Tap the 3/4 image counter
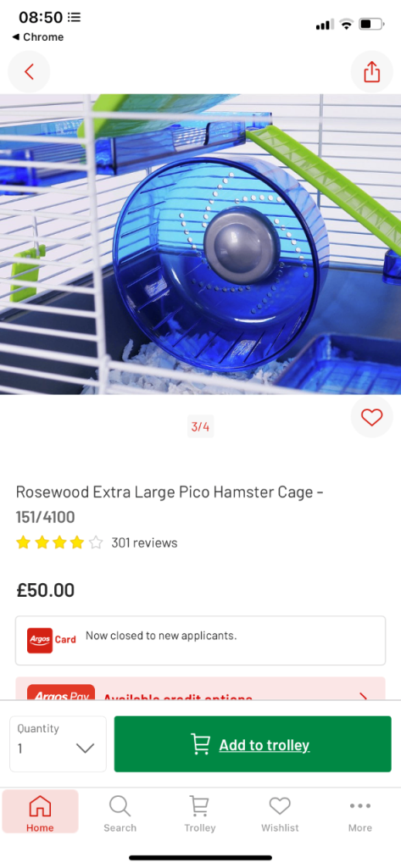Viewport: 401px width, 868px height. [200, 426]
